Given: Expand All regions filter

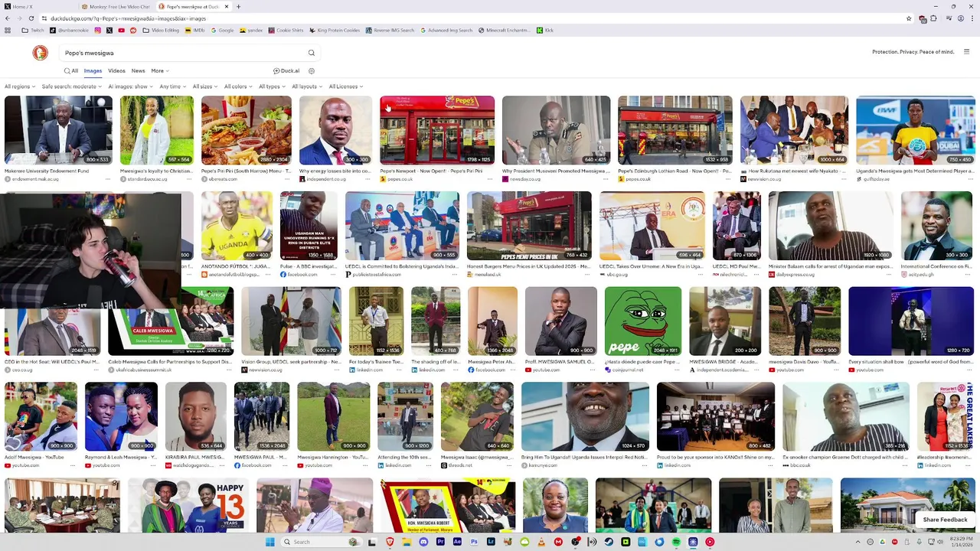Looking at the screenshot, I should 19,86.
